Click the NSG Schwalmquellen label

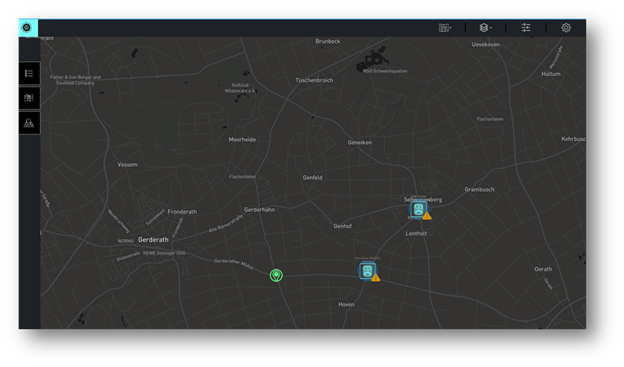click(385, 71)
